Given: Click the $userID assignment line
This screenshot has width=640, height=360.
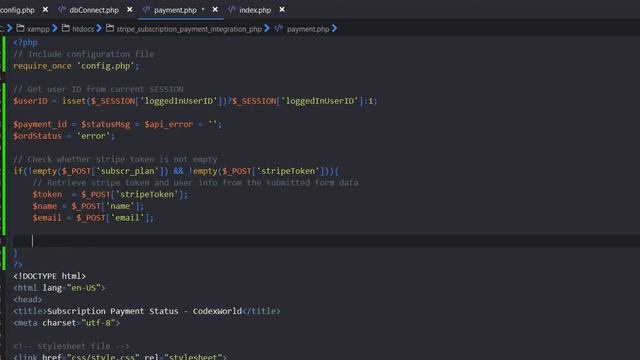Looking at the screenshot, I should [195, 101].
